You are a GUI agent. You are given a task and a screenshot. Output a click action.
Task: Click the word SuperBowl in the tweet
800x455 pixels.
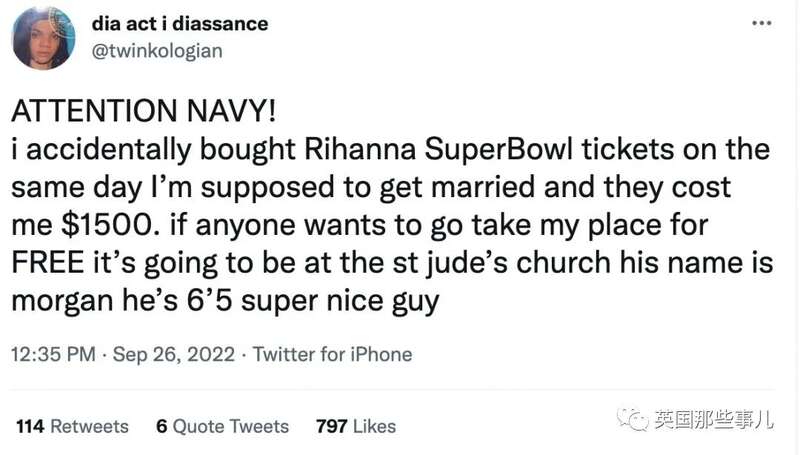click(498, 150)
